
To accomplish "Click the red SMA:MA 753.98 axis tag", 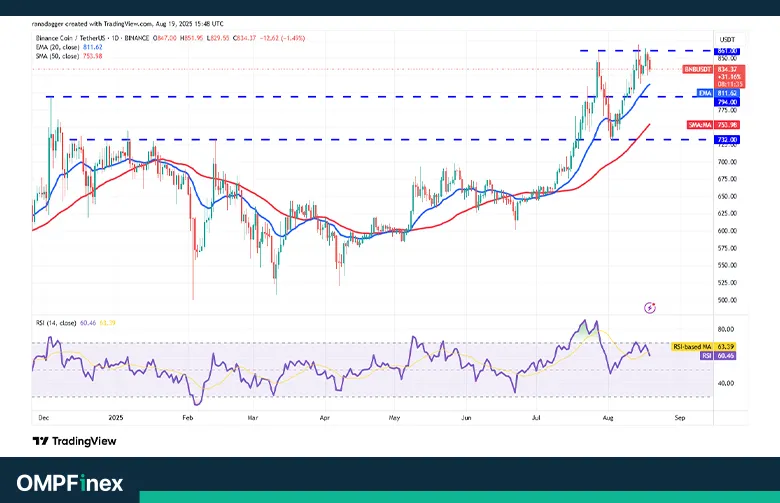I will (x=713, y=125).
